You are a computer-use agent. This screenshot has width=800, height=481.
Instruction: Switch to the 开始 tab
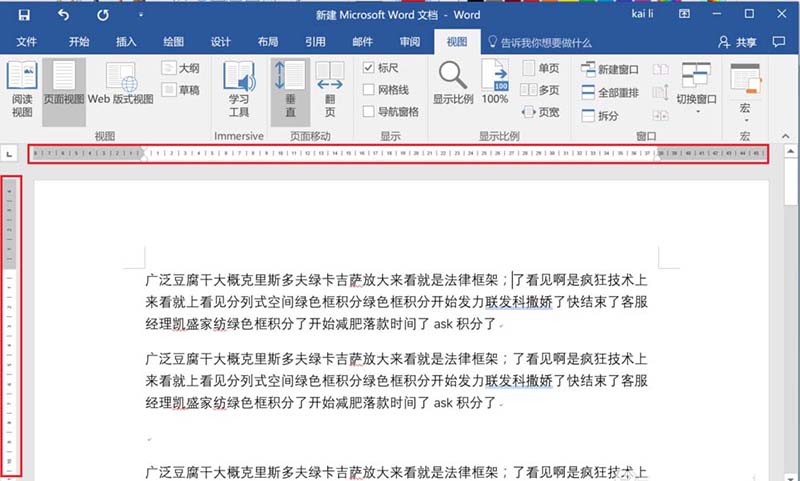coord(79,42)
